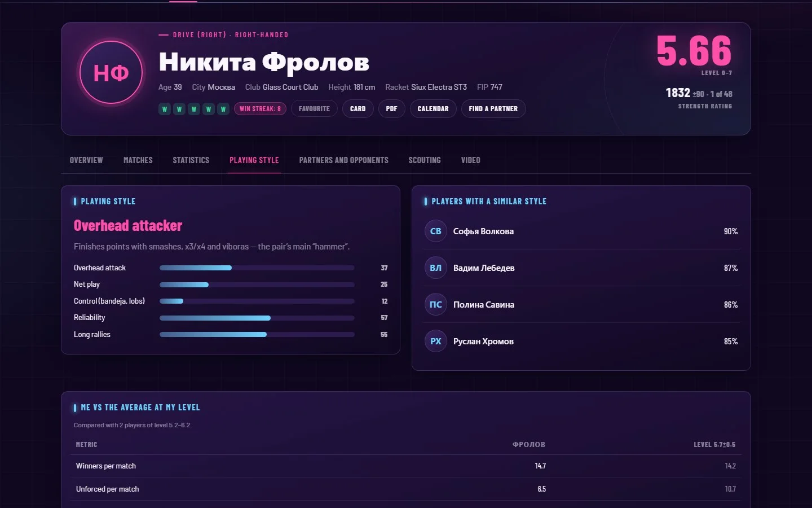
Task: Click the Overhead attack progress bar
Action: (257, 268)
